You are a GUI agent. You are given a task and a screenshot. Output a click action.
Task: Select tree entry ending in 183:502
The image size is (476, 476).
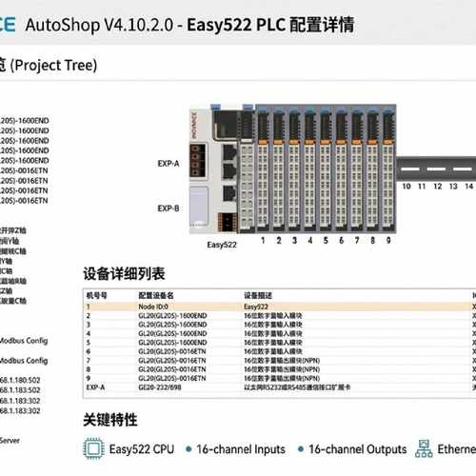(20, 390)
